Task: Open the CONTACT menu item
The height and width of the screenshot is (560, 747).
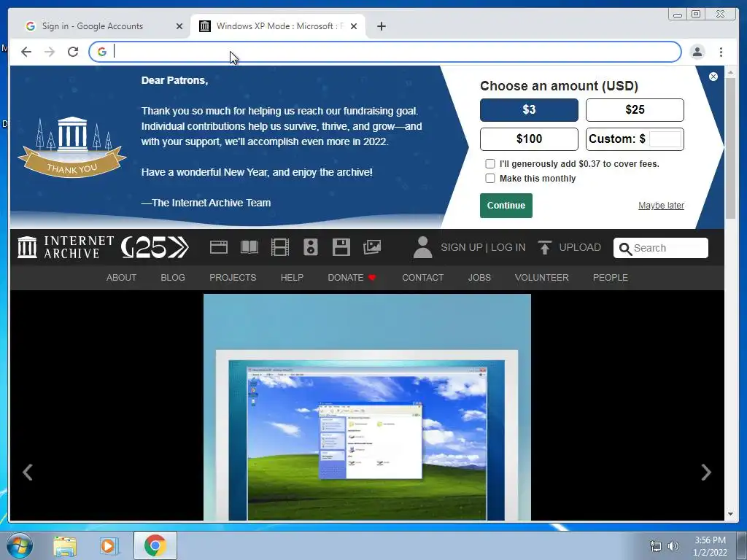Action: 422,278
